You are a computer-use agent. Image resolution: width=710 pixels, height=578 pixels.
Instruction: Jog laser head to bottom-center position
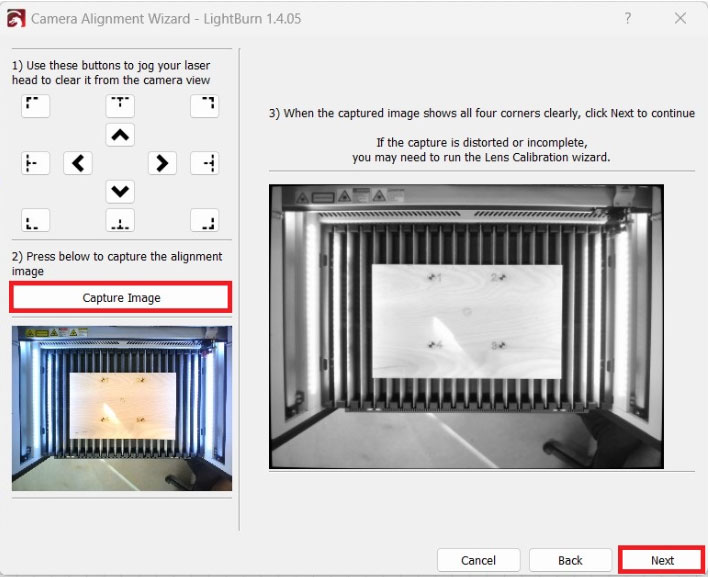(120, 220)
